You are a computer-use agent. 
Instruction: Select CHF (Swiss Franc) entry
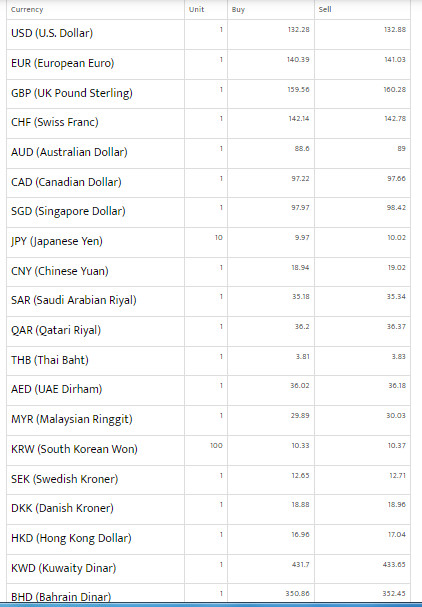click(x=55, y=122)
